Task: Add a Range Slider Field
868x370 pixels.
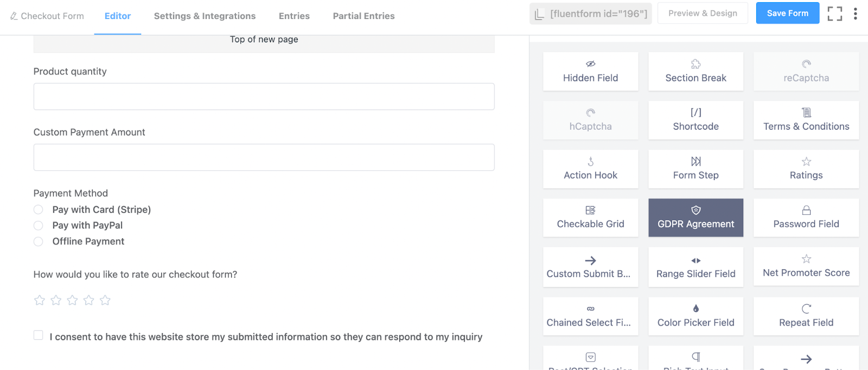Action: pos(695,267)
